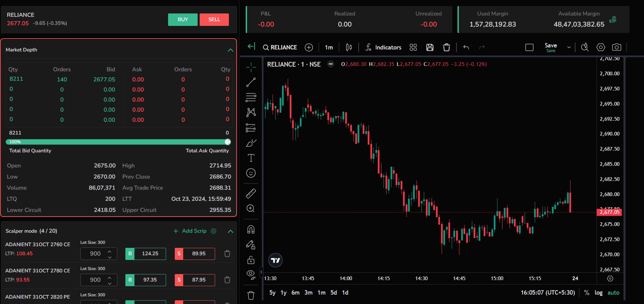
Task: Open the indicator templates grid icon
Action: (413, 48)
